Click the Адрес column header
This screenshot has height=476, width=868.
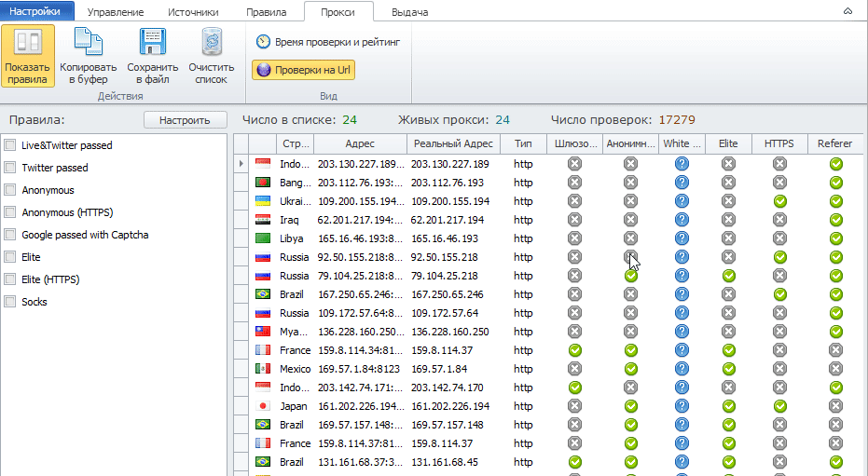click(360, 144)
